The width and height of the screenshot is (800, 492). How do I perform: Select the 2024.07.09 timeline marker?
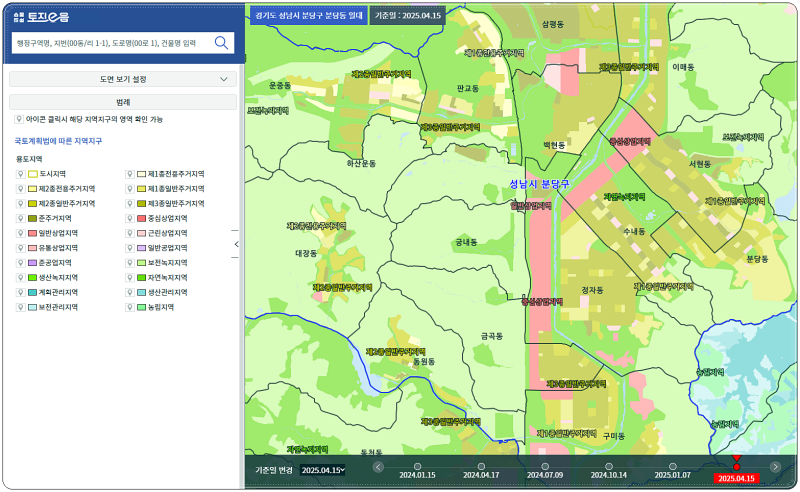click(x=545, y=466)
